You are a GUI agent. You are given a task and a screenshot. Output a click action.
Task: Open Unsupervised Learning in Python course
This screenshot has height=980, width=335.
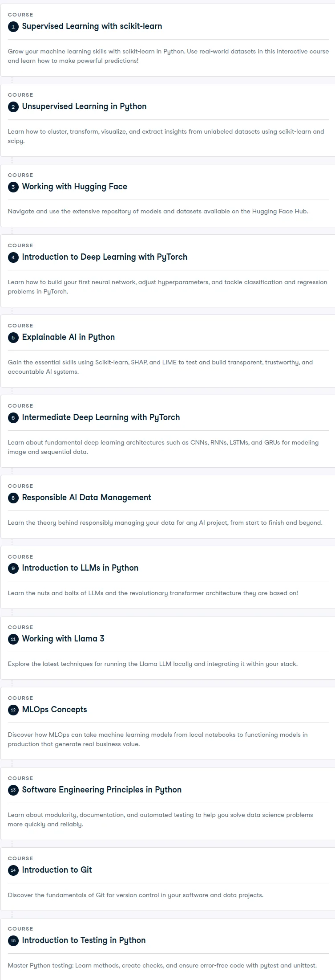pos(84,106)
